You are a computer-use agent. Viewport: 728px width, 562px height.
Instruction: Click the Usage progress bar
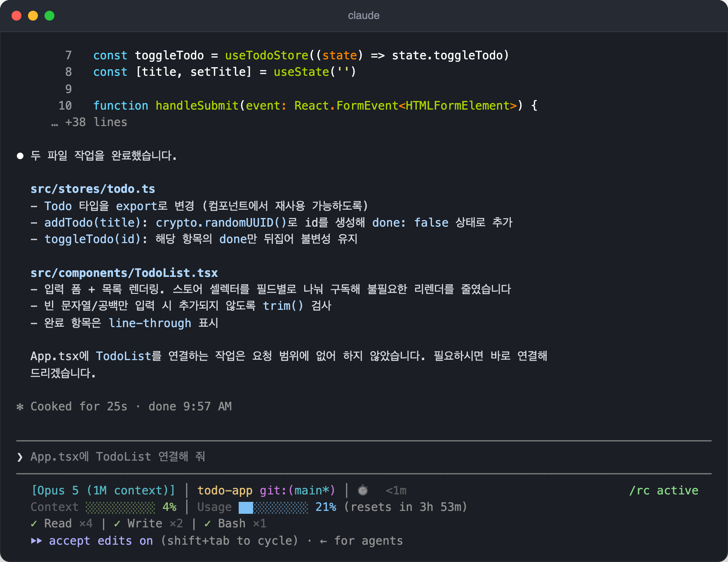pos(273,507)
